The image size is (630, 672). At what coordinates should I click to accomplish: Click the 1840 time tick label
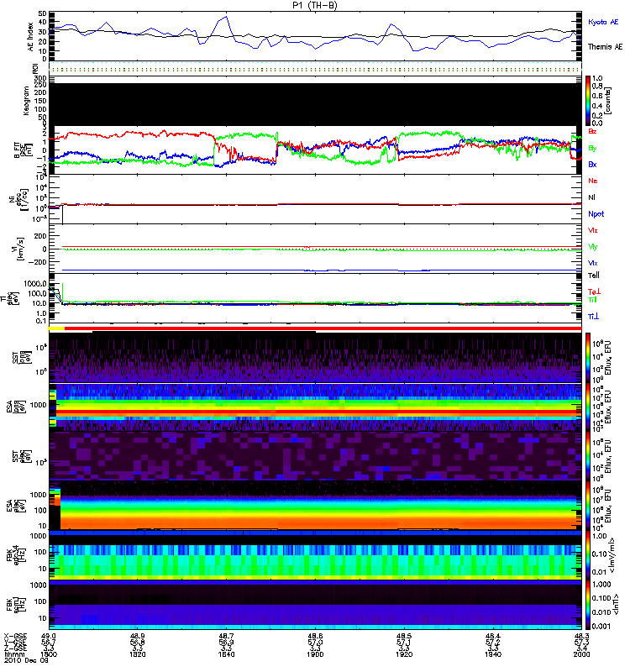226,654
